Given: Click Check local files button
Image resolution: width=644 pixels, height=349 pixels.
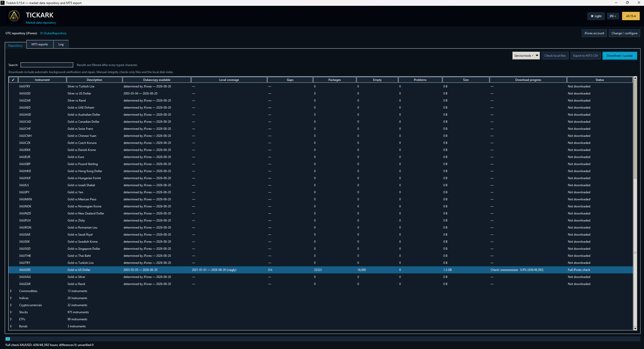Looking at the screenshot, I should click(555, 56).
